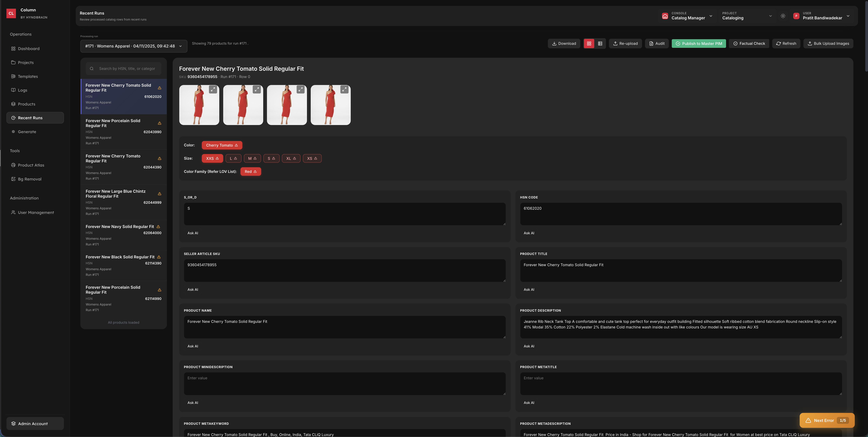Switch to table view of products
The image size is (868, 437).
click(x=600, y=43)
